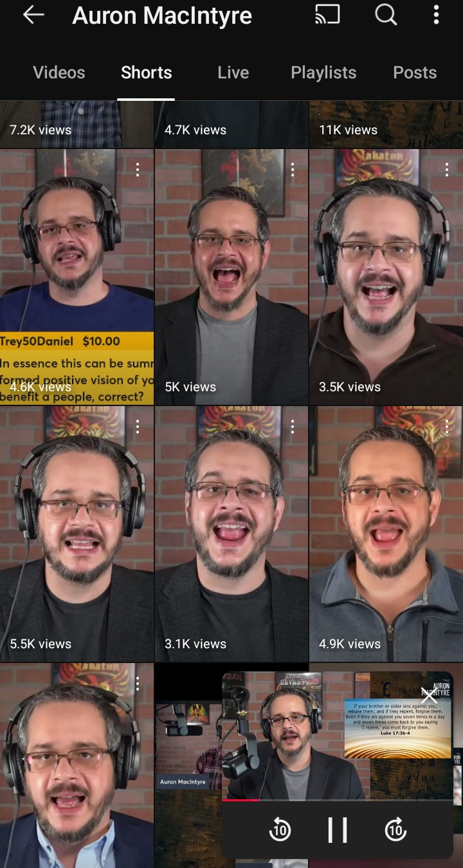Go to the Posts tab
Screen dimensions: 463x868
[x=415, y=73]
